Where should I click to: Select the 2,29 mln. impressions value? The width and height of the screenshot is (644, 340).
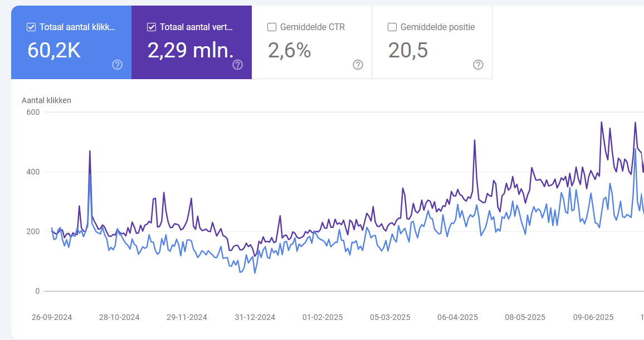coord(191,50)
